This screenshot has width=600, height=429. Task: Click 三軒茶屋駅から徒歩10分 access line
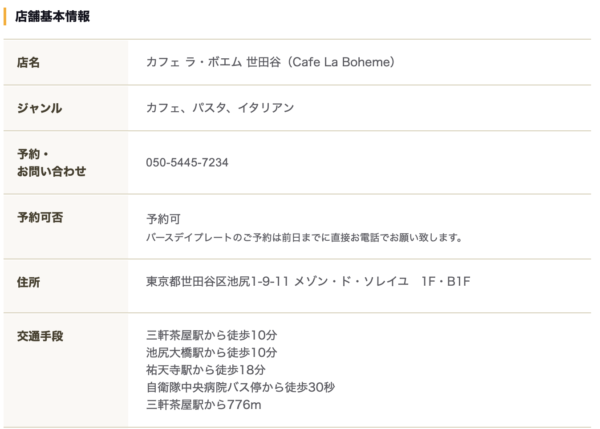tap(212, 335)
